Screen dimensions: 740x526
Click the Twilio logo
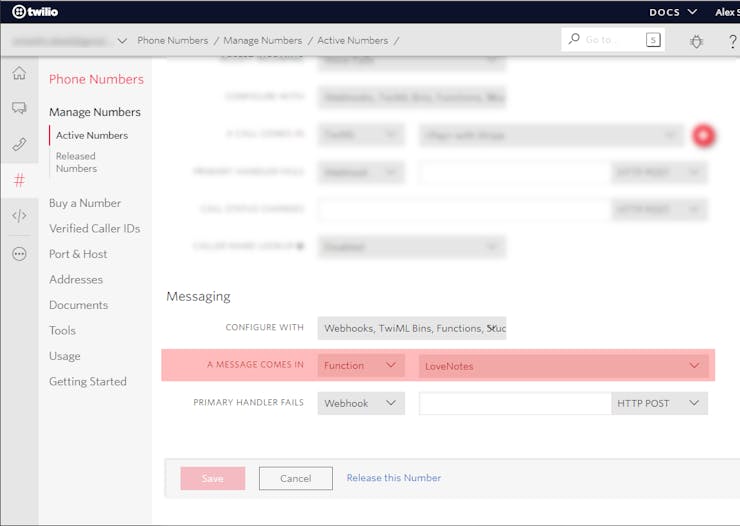(x=35, y=11)
